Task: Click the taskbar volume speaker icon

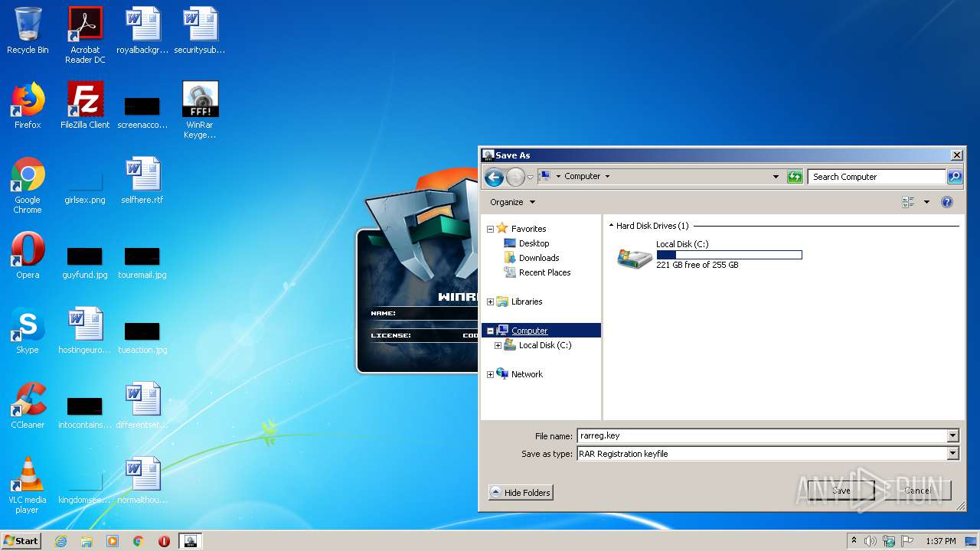Action: click(x=871, y=541)
